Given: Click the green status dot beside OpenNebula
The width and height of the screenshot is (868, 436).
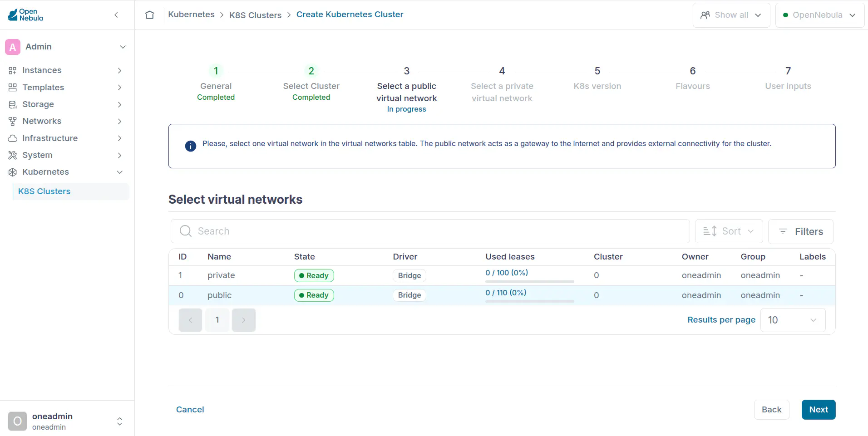Looking at the screenshot, I should tap(785, 15).
